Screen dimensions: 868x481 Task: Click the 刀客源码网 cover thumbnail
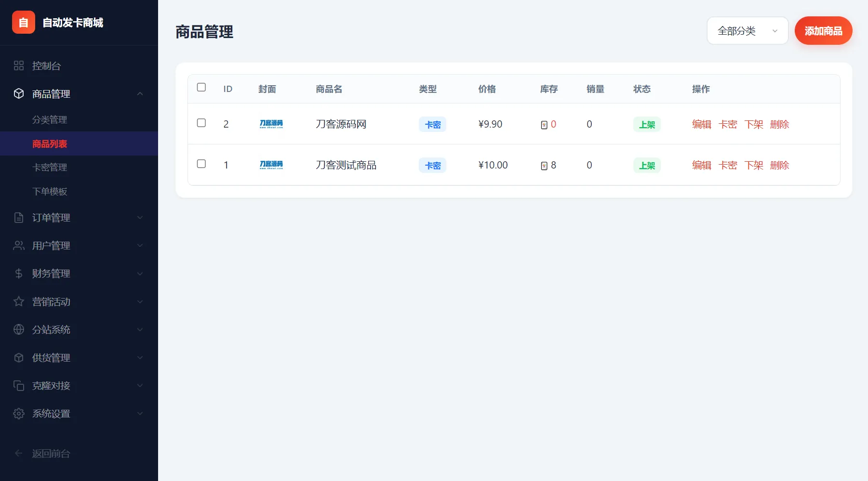tap(271, 124)
